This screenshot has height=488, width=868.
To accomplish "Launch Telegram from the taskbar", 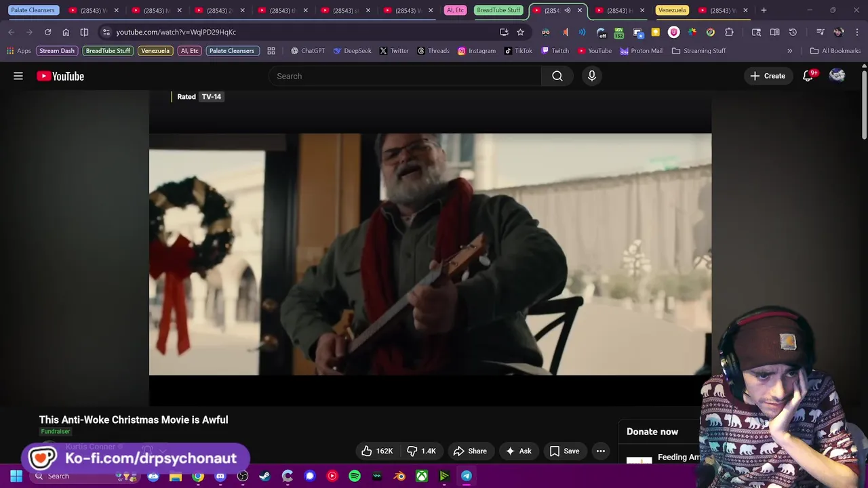I will (467, 476).
